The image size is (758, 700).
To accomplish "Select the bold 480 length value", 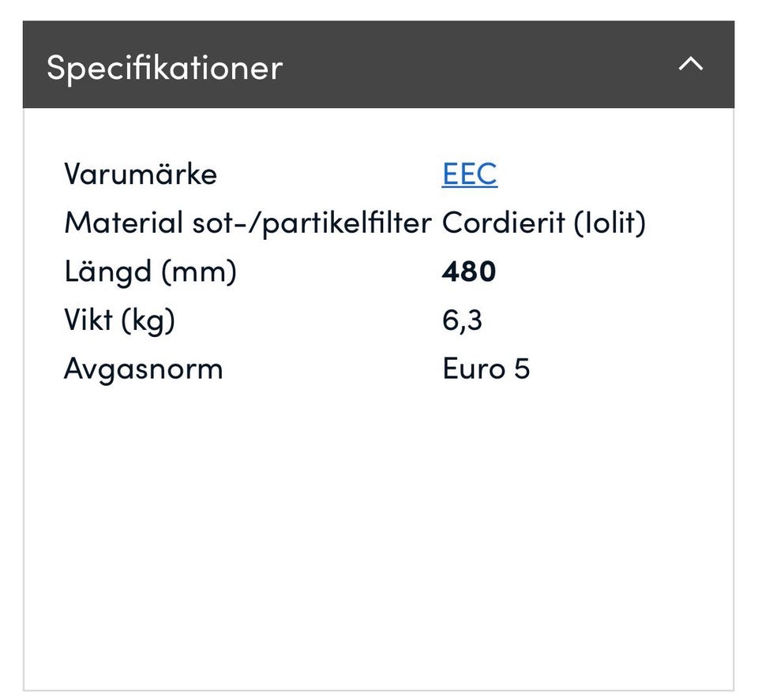I will click(x=469, y=272).
